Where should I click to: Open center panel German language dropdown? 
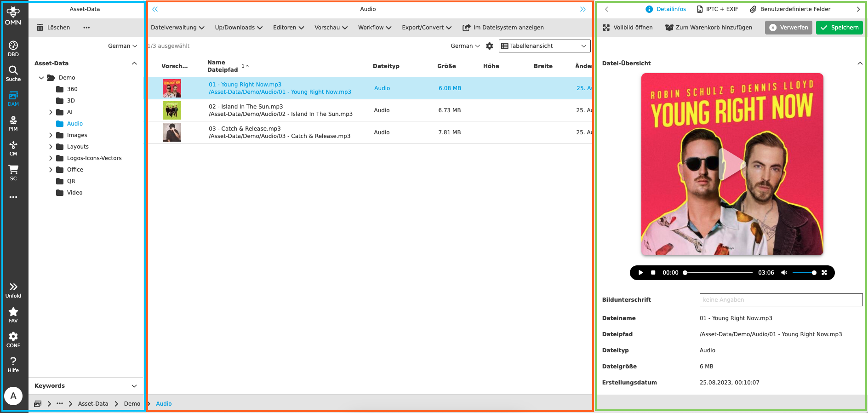coord(465,46)
